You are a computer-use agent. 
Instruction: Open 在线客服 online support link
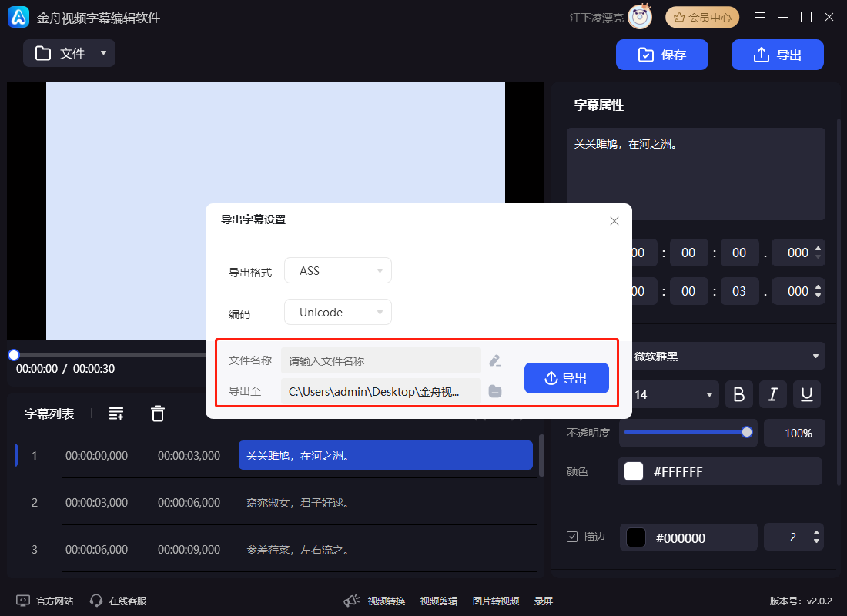point(119,601)
